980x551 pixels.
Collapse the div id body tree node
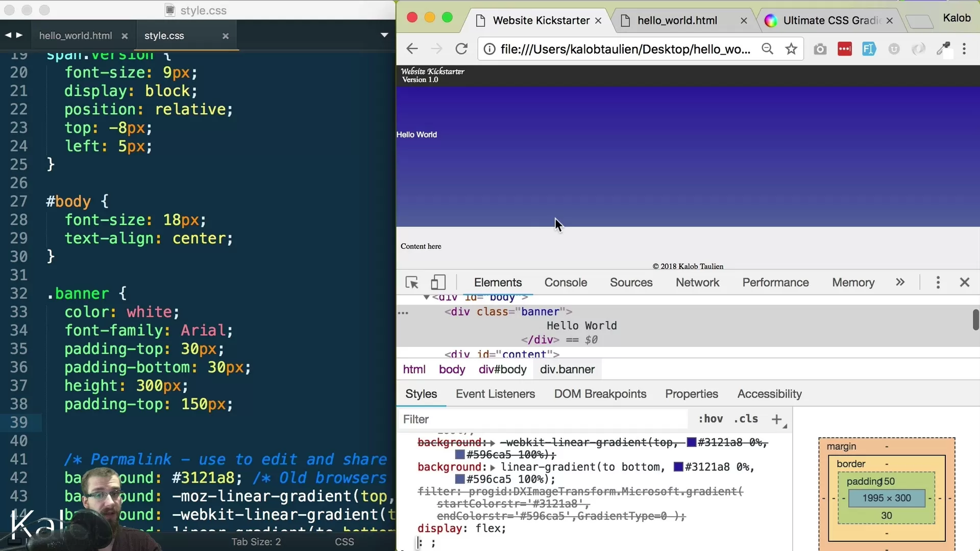(x=426, y=297)
